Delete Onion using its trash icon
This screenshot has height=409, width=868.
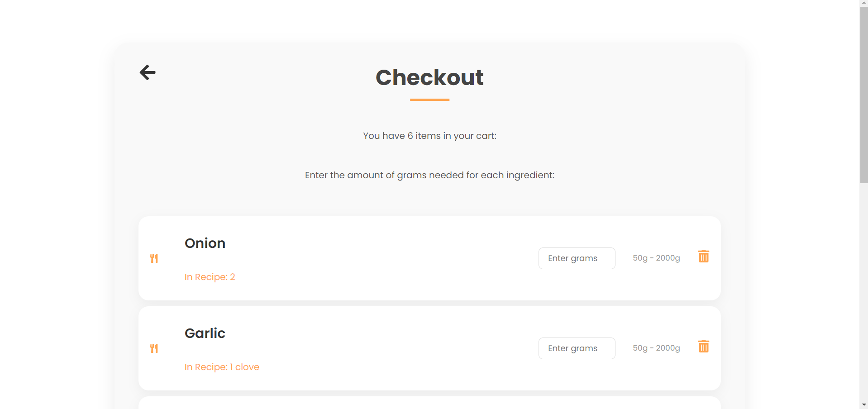click(703, 257)
